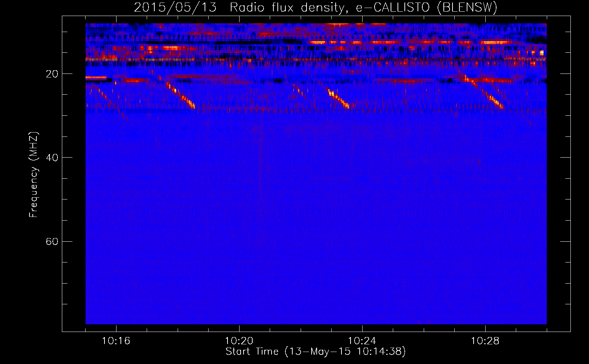Click the 20 MHz frequency tick label
The image size is (589, 364).
52,74
